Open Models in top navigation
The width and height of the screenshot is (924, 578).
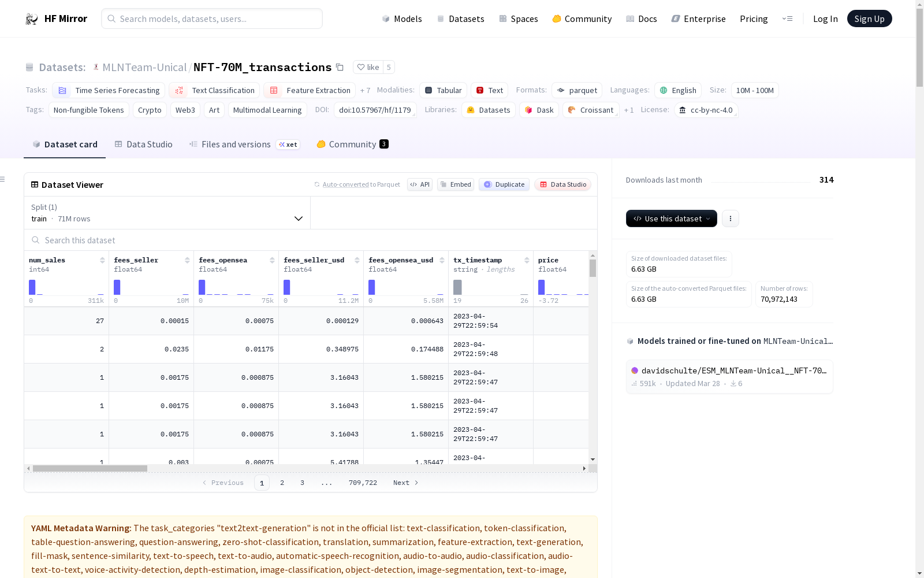point(402,19)
